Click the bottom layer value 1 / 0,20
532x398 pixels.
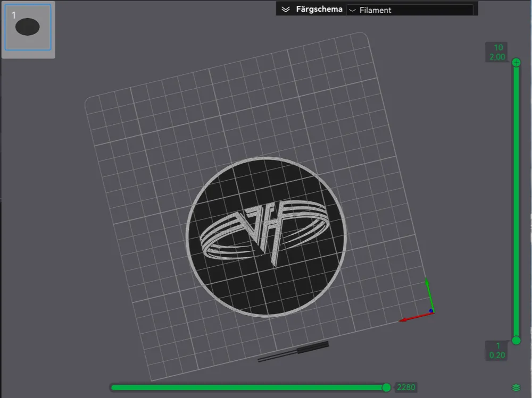point(497,351)
